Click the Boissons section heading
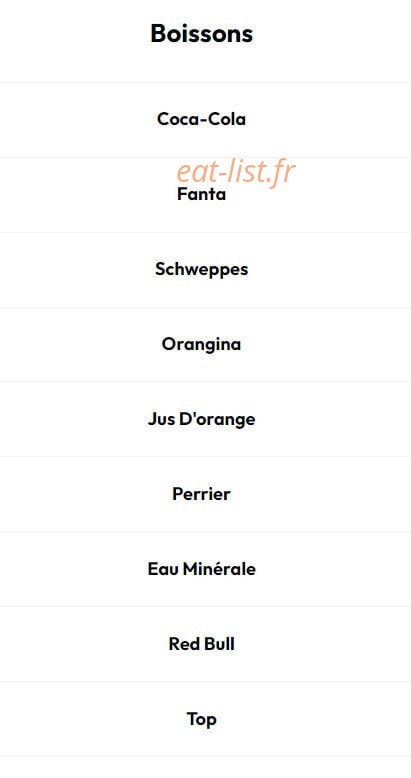The width and height of the screenshot is (411, 778). point(202,34)
